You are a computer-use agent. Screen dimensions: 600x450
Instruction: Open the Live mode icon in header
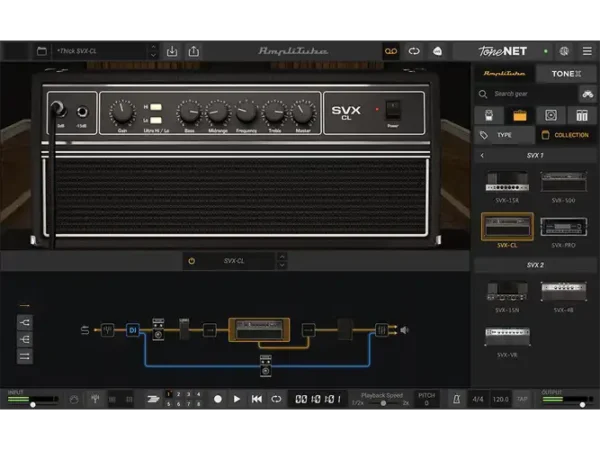pyautogui.click(x=437, y=51)
